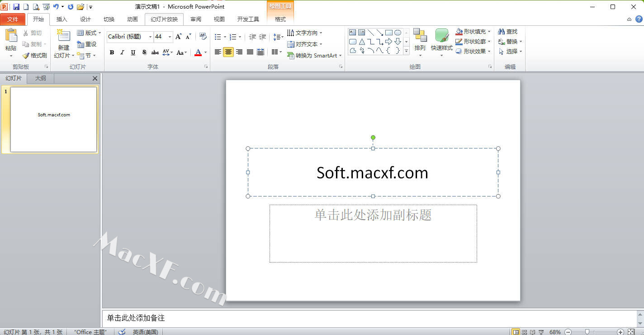This screenshot has height=335, width=644.
Task: Toggle Bold formatting
Action: pyautogui.click(x=112, y=53)
